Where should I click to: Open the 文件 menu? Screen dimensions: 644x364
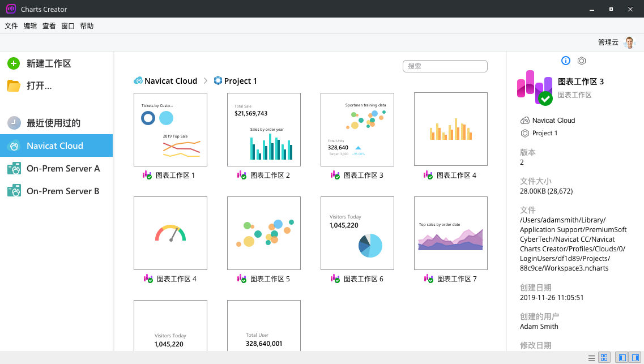[x=11, y=26]
